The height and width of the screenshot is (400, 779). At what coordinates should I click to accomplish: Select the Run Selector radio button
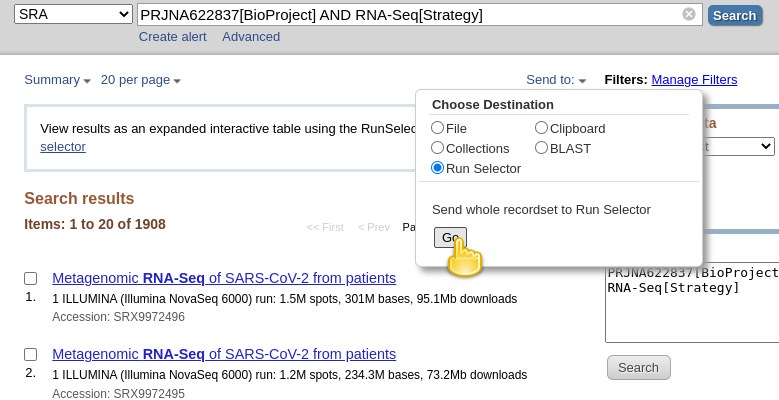pos(438,168)
